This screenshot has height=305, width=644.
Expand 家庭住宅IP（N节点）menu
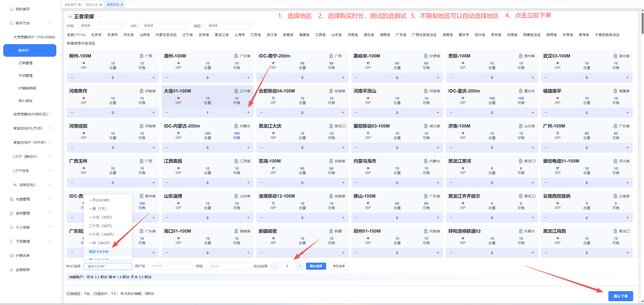(50, 142)
